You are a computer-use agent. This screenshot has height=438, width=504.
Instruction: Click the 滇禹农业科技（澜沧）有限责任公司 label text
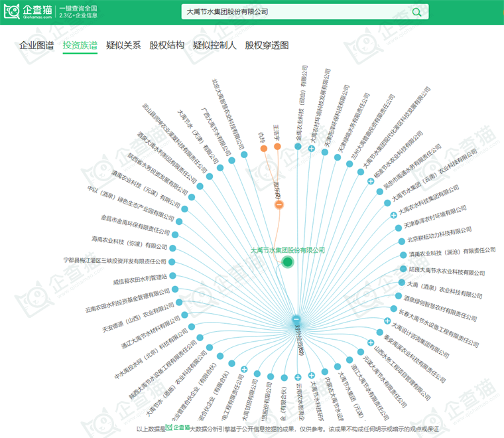tap(452, 252)
